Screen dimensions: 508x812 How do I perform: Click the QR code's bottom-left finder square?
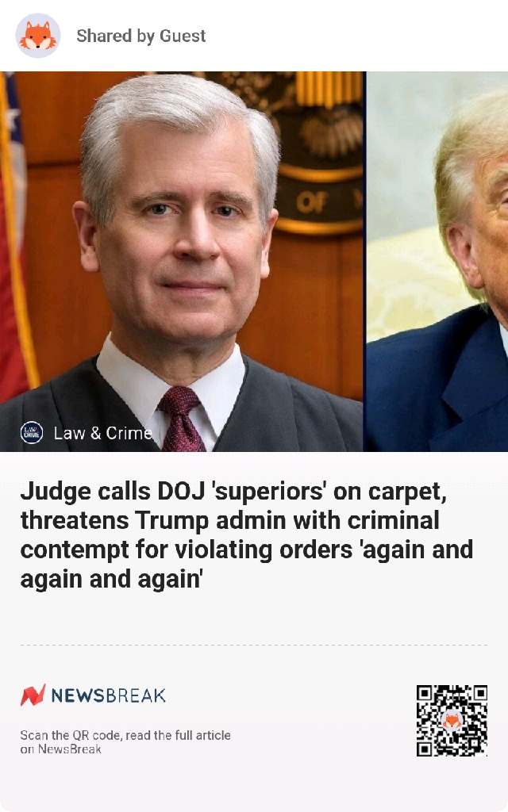(x=425, y=749)
